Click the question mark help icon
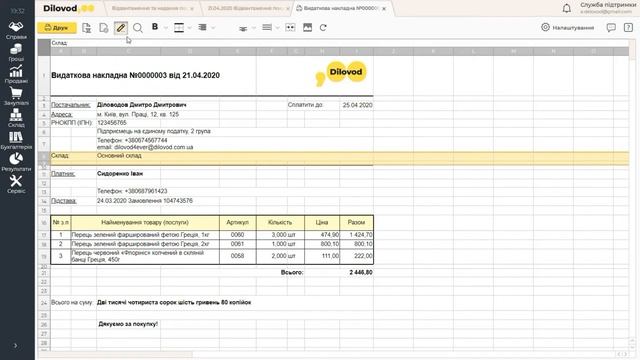 coord(628,27)
